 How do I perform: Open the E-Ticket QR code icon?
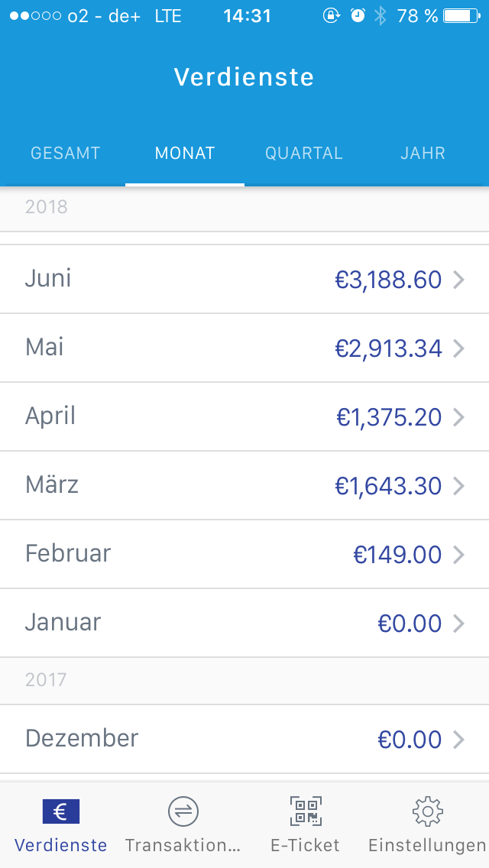tap(305, 811)
